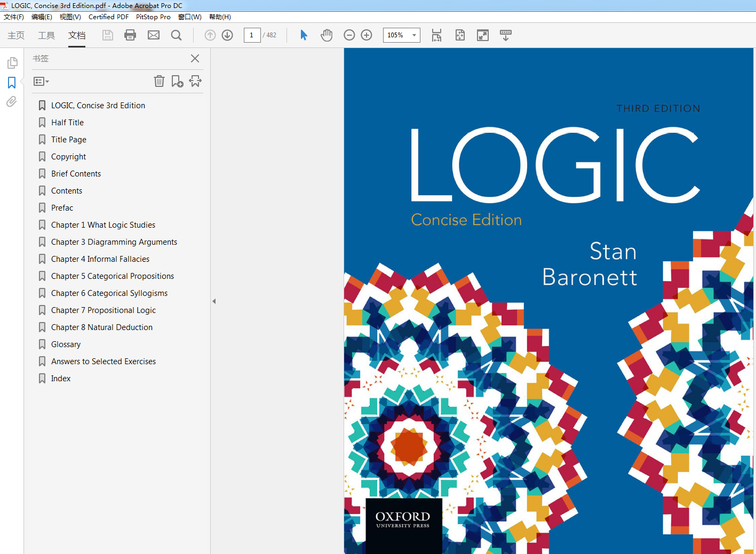Switch to the 文档 tab

click(x=77, y=35)
